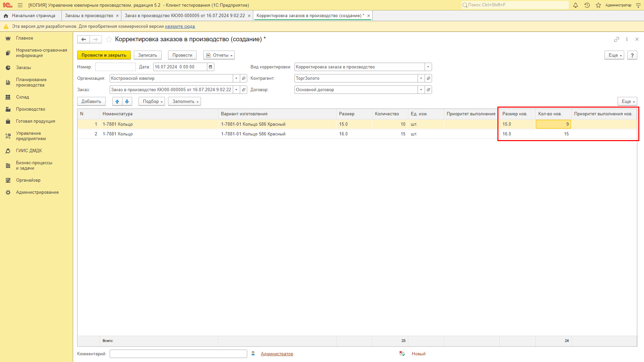Click the Добавить row button
The height and width of the screenshot is (362, 644).
pyautogui.click(x=91, y=102)
